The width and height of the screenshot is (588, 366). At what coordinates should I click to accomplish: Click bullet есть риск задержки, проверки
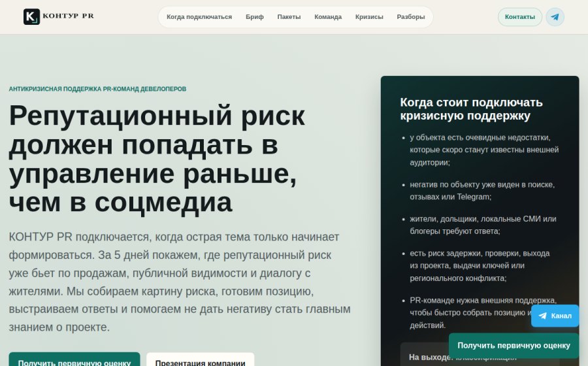[x=480, y=265]
